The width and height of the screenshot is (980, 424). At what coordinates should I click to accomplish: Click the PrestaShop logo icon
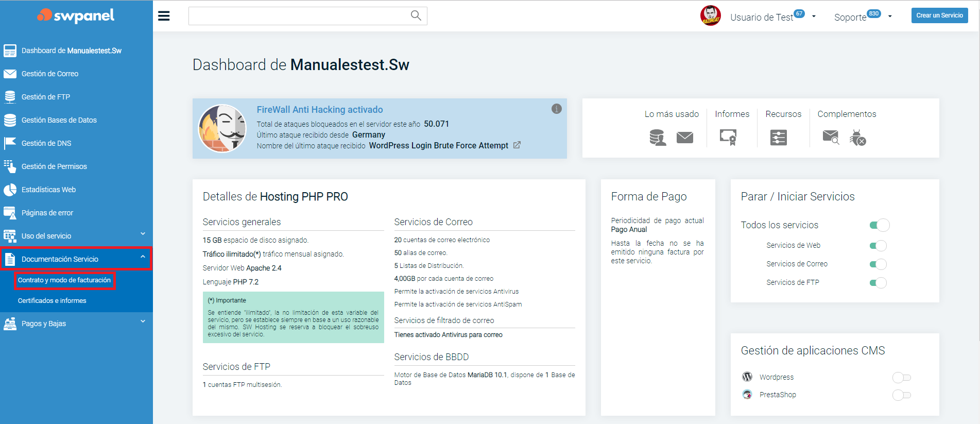click(x=747, y=394)
